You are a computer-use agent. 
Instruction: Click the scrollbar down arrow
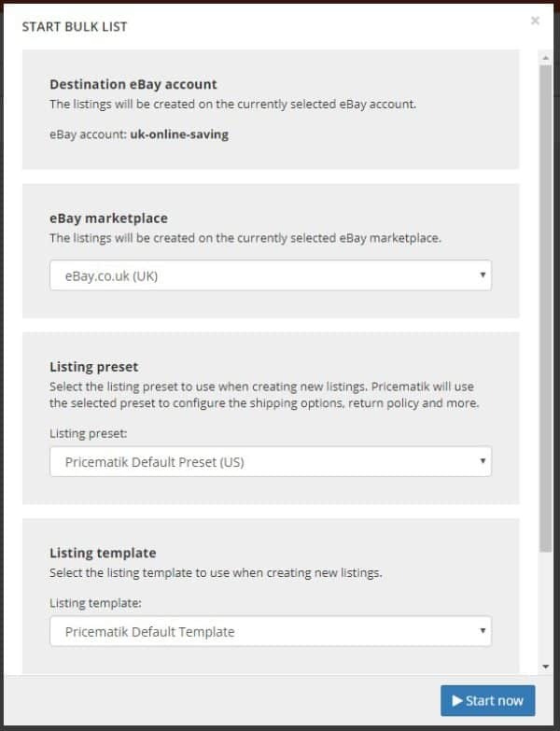click(x=546, y=667)
